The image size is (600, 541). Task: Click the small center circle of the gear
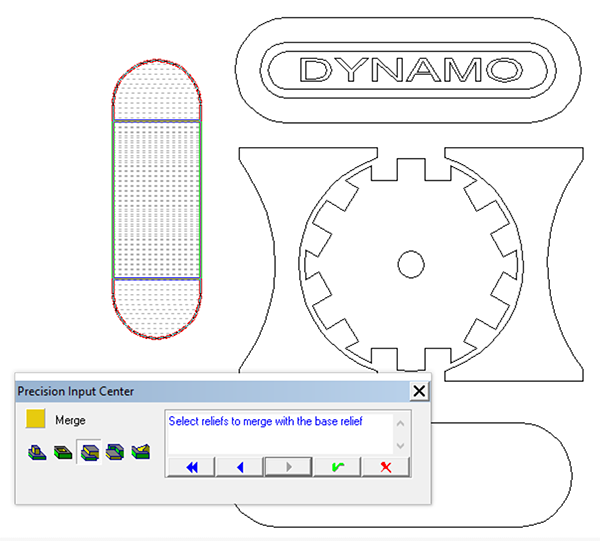(411, 264)
